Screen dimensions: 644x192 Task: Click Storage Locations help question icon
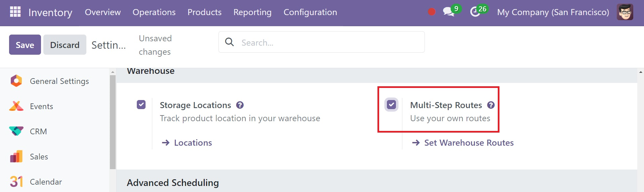point(240,105)
